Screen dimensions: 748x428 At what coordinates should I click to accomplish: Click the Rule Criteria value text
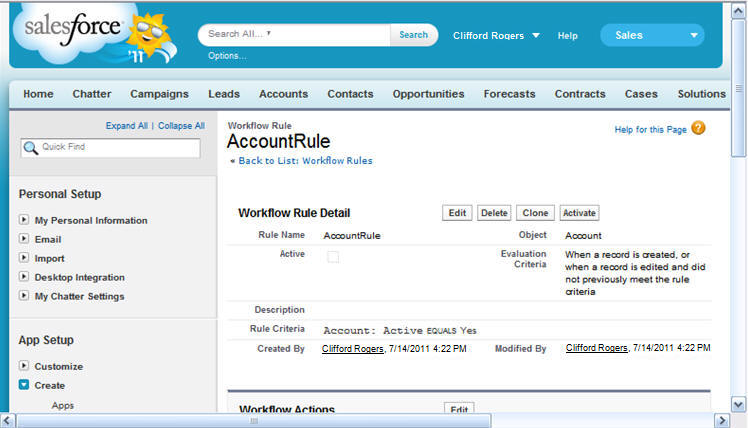(x=400, y=330)
